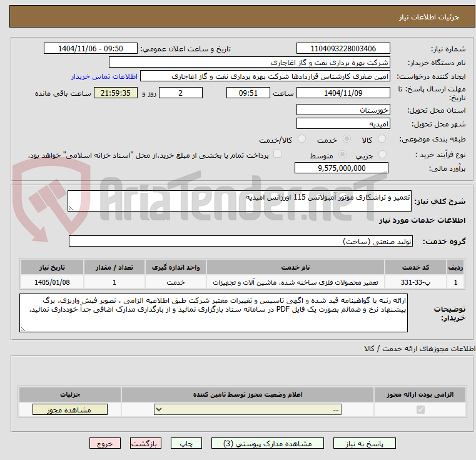
Task: Open buyer contact information link
Action: 104,76
